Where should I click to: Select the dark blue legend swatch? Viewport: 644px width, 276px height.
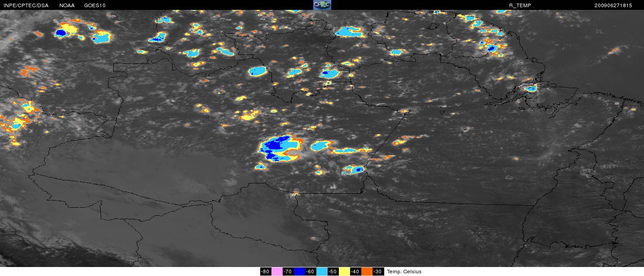click(299, 272)
